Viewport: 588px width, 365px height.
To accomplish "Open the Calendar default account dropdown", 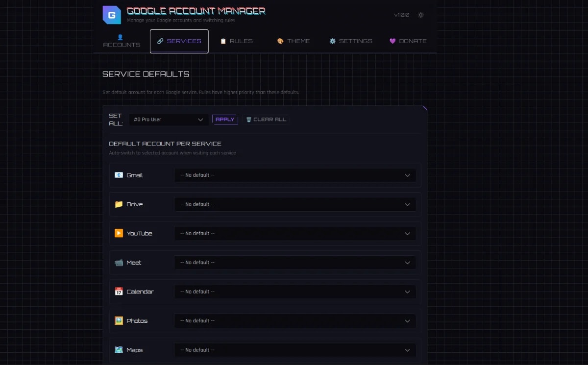I will coord(295,292).
